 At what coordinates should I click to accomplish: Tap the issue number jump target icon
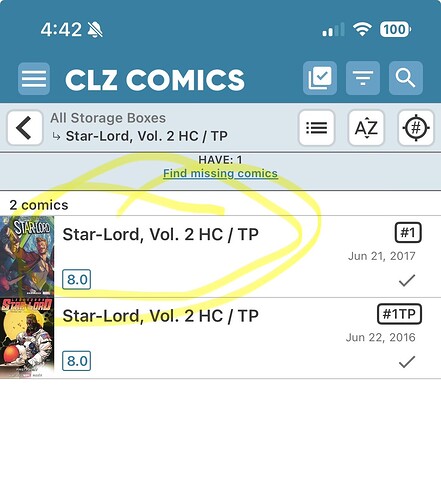[416, 128]
